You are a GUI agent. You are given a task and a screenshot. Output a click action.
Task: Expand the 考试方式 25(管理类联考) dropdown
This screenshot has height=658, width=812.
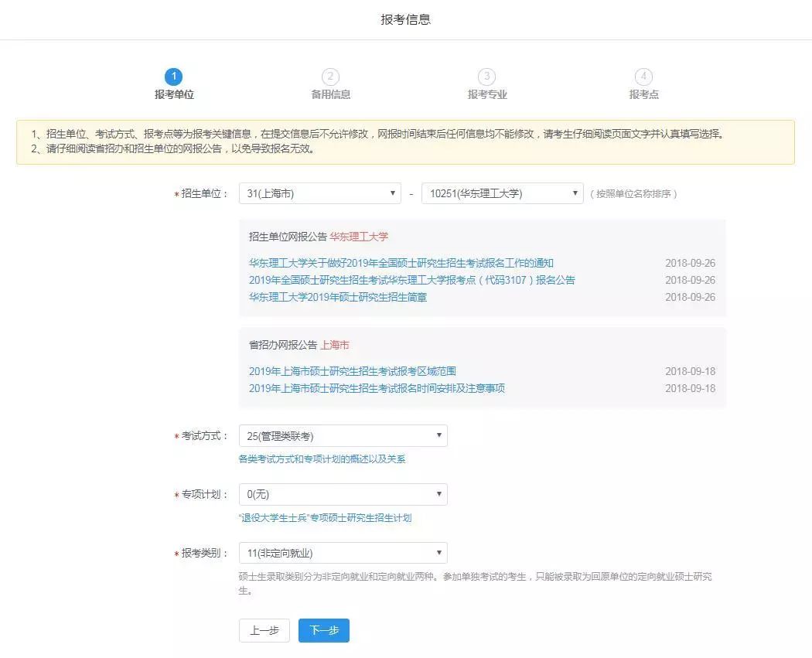(343, 436)
